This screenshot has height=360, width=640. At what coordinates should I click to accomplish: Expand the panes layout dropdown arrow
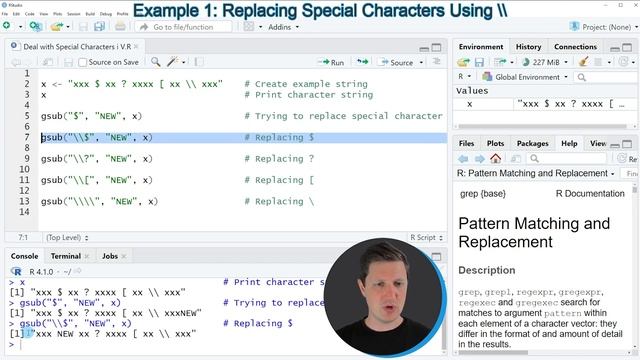[260, 27]
